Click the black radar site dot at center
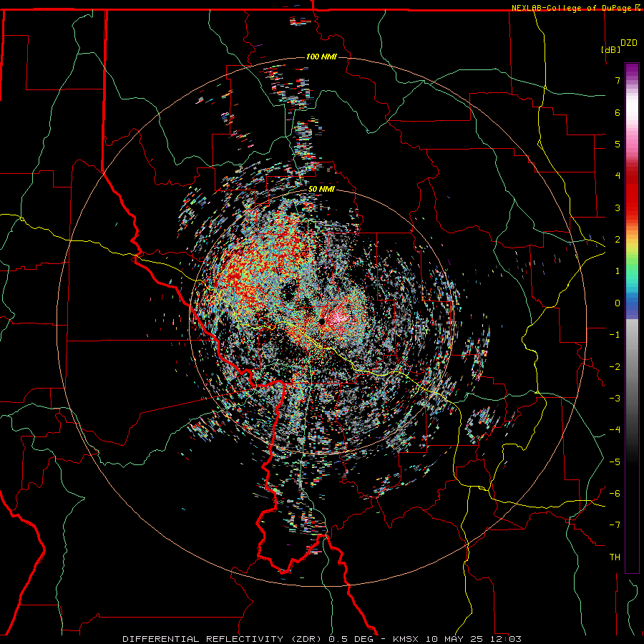Viewport: 644px width, 644px height. (x=322, y=321)
